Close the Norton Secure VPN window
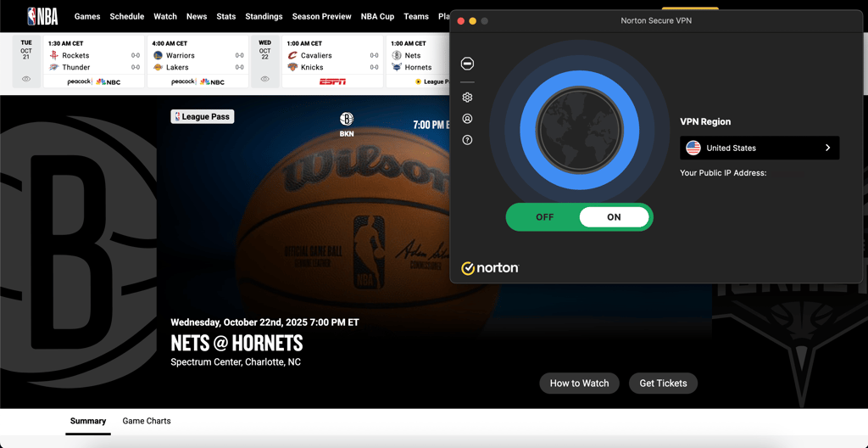The width and height of the screenshot is (868, 448). (x=460, y=21)
